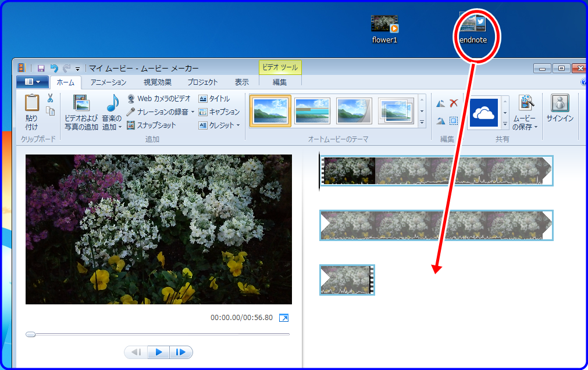588x370 pixels.
Task: Click the play button
Action: (x=159, y=353)
